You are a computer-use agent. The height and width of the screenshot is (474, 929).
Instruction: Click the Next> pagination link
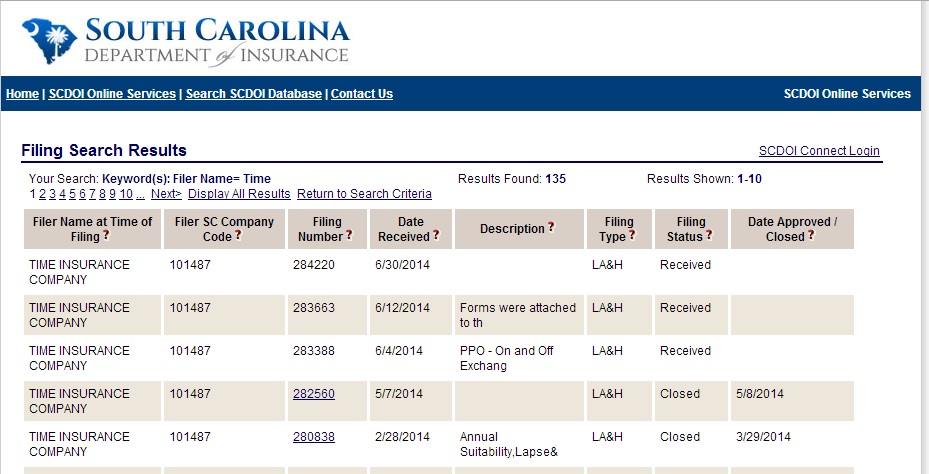166,194
